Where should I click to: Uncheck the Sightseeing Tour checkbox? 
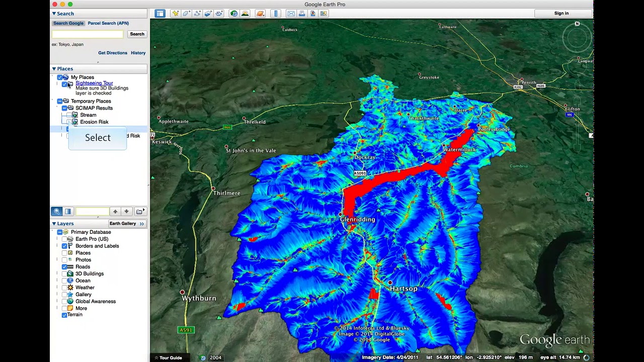[64, 84]
